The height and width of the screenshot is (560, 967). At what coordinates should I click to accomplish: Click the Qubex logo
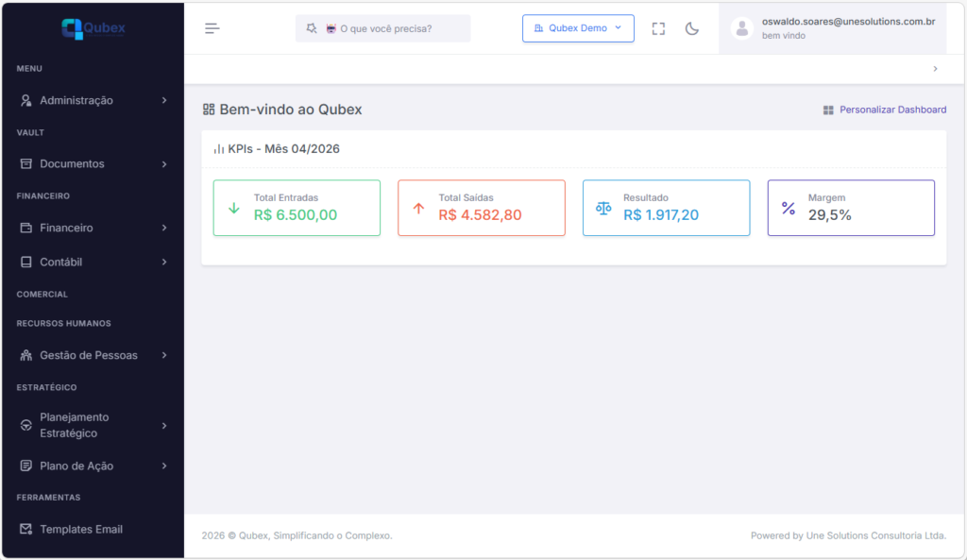point(93,28)
